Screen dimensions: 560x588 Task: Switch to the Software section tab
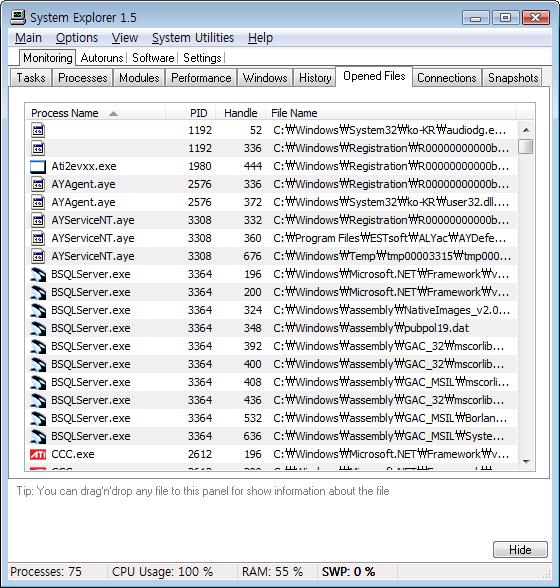click(153, 58)
